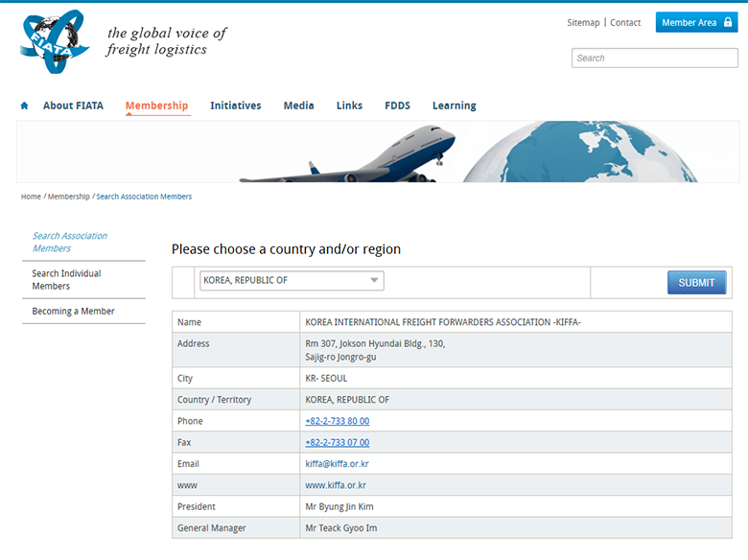The height and width of the screenshot is (560, 748).
Task: Click the President row label
Action: click(196, 506)
